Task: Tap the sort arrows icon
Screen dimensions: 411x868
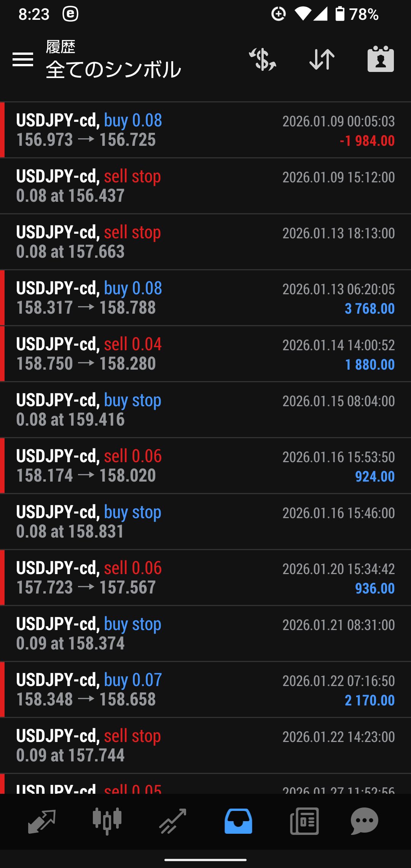Action: pyautogui.click(x=322, y=59)
